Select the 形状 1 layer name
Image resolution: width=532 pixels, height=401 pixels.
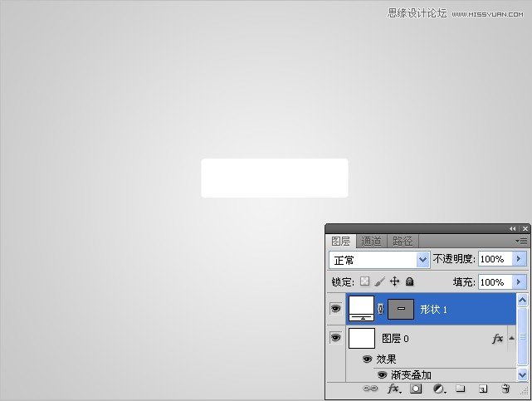pyautogui.click(x=433, y=310)
